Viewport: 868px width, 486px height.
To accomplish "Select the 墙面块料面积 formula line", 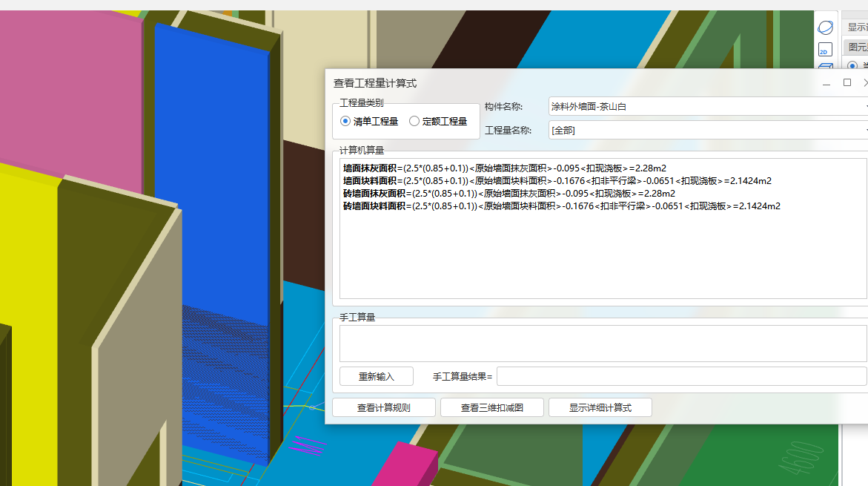I will [x=557, y=180].
